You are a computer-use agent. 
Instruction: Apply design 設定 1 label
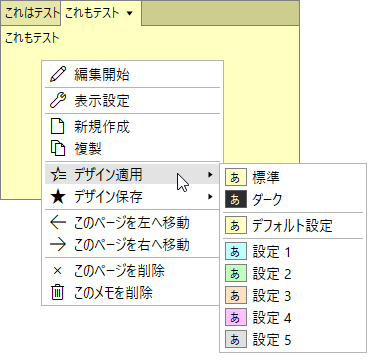point(272,252)
